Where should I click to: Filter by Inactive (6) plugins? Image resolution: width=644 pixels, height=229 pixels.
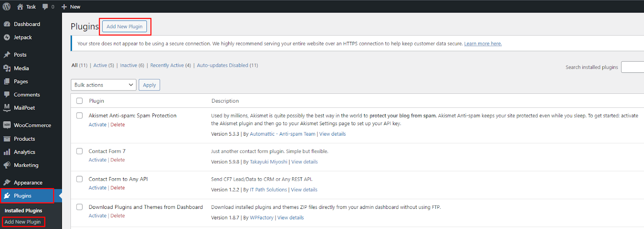132,65
